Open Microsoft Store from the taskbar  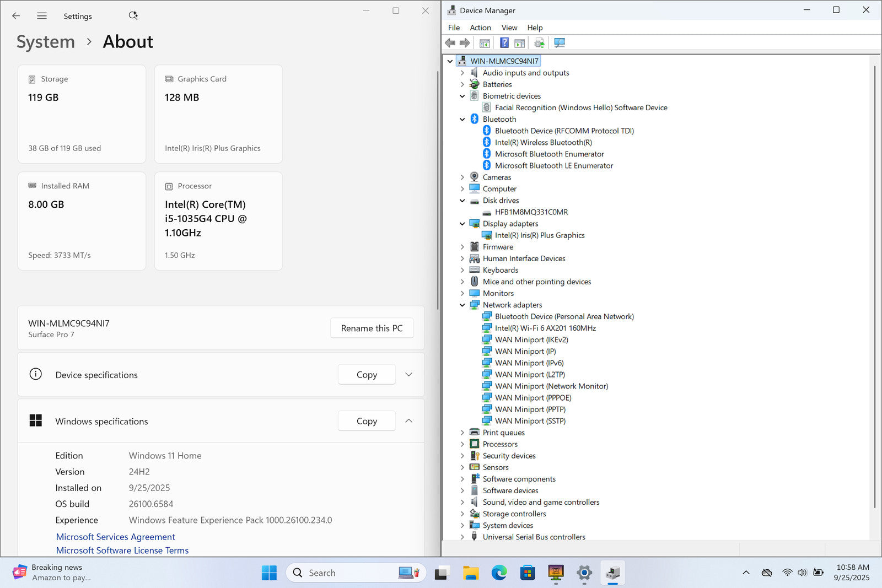pos(528,573)
